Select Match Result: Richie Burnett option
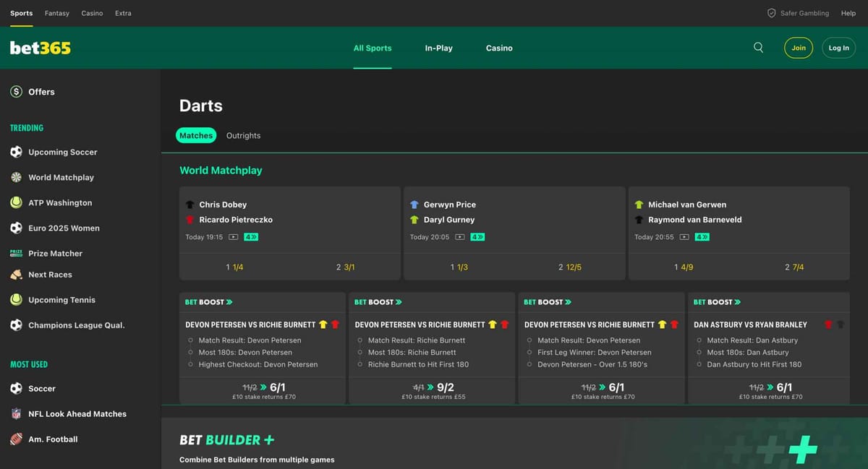Image resolution: width=868 pixels, height=469 pixels. (x=417, y=340)
